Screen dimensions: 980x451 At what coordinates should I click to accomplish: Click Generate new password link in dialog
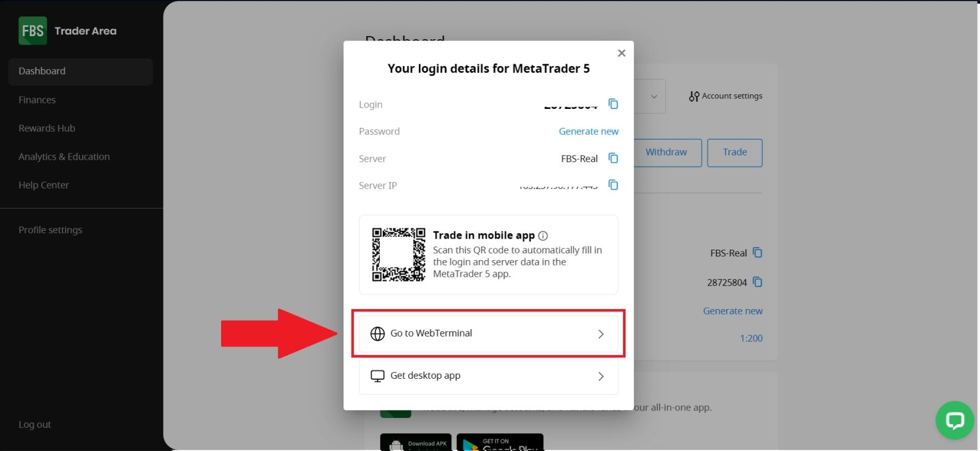588,132
